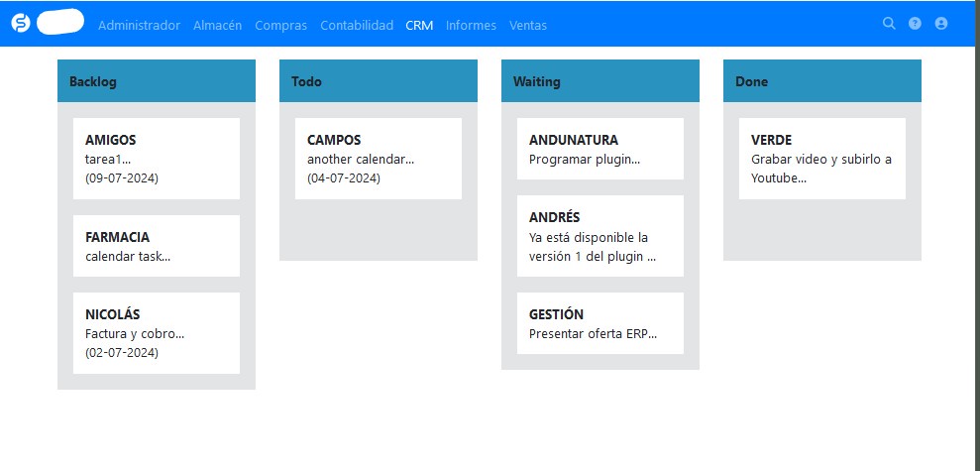The height and width of the screenshot is (471, 980).
Task: Open the CAMPOS card in Todo
Action: coord(379,159)
